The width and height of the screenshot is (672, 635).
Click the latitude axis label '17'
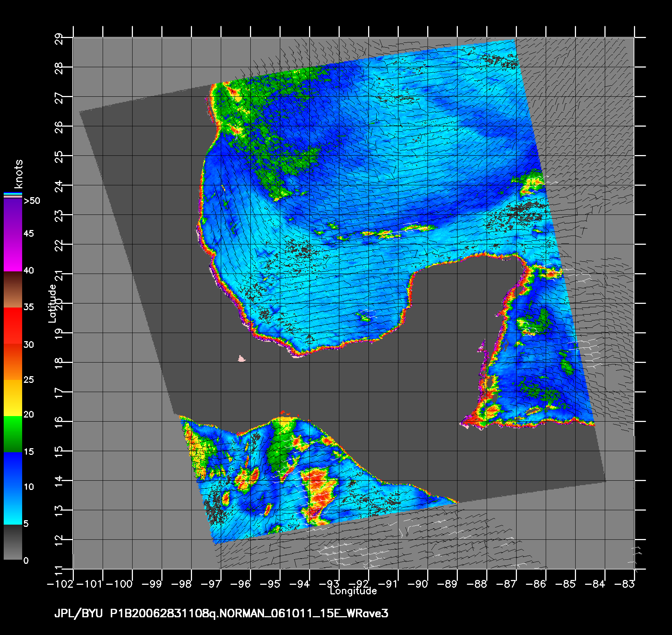[59, 392]
